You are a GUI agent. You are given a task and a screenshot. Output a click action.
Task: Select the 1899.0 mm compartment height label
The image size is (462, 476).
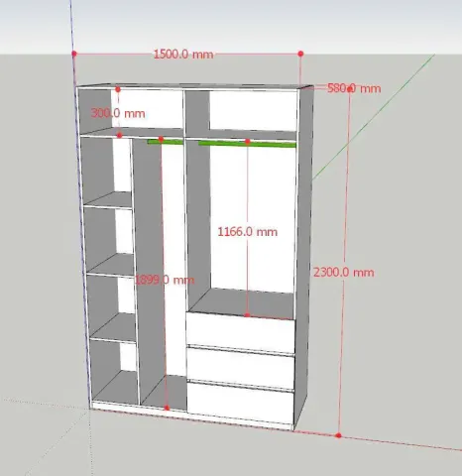[x=165, y=280]
